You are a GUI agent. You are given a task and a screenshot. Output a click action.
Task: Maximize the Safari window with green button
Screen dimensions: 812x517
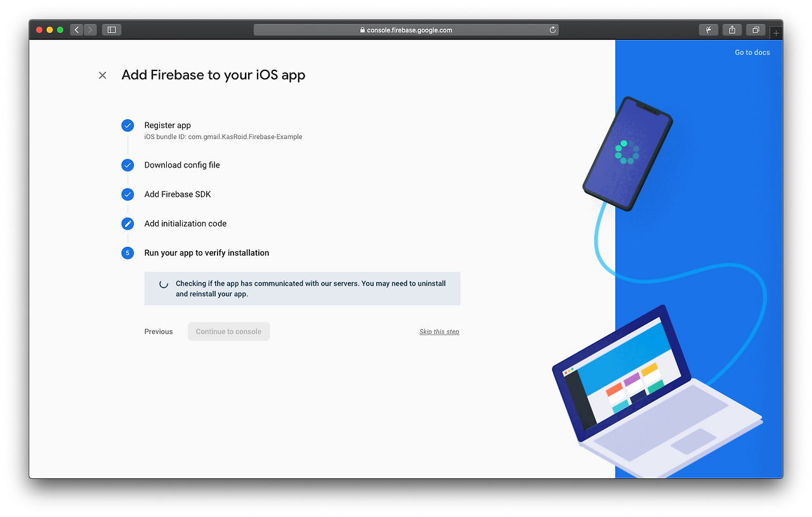(x=60, y=30)
